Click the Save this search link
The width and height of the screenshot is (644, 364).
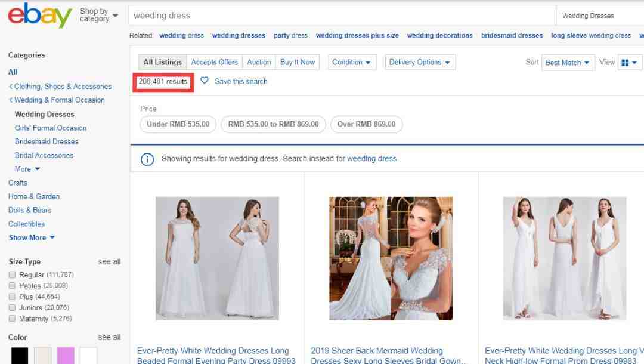coord(241,81)
